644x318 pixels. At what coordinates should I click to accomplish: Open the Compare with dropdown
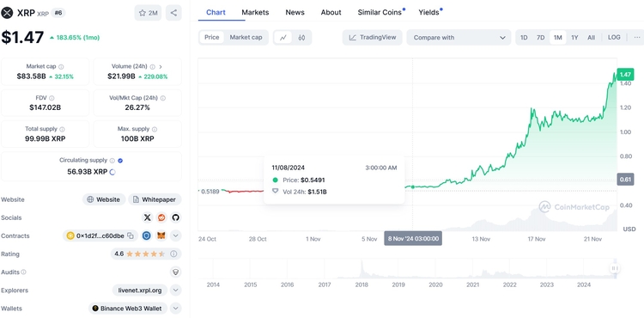(459, 38)
